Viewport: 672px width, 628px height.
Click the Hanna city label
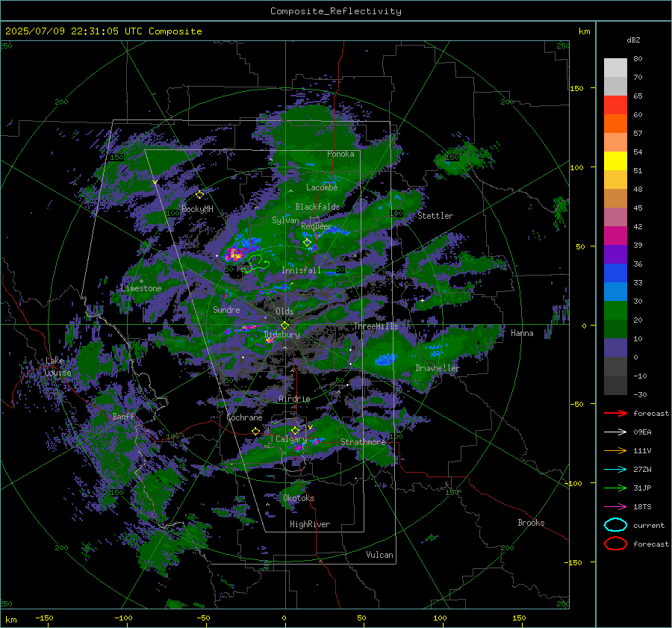pos(522,333)
